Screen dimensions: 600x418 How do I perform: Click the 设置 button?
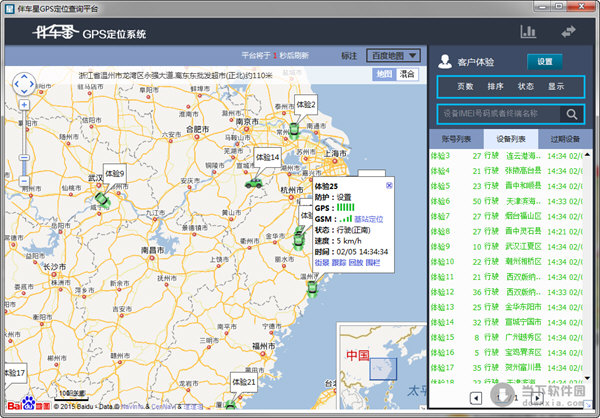545,62
